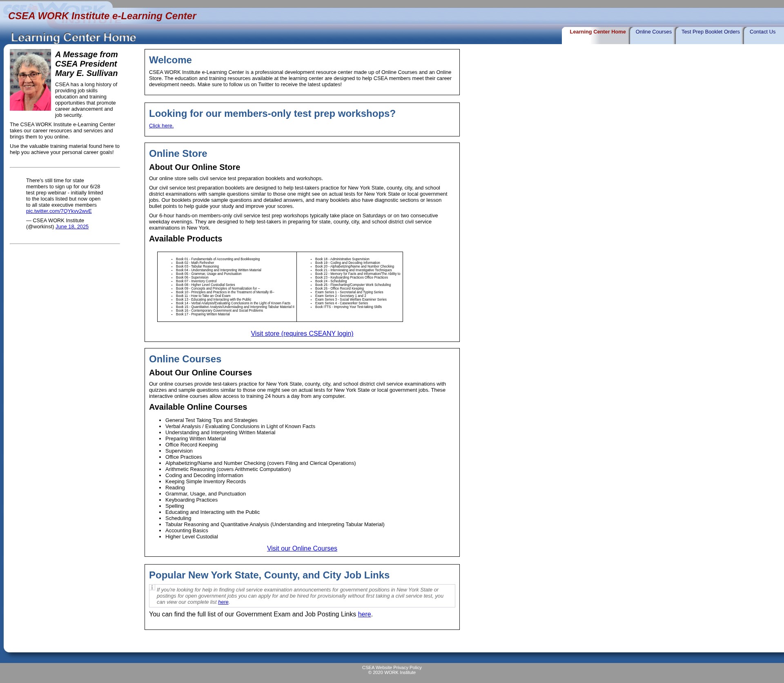Select 'Preparing Written Material' course item
784x683 pixels.
click(196, 439)
